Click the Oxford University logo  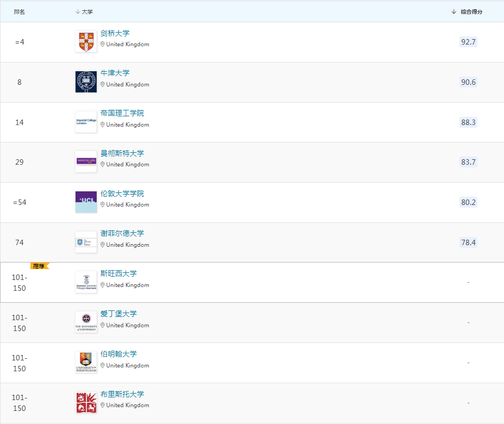pyautogui.click(x=86, y=82)
